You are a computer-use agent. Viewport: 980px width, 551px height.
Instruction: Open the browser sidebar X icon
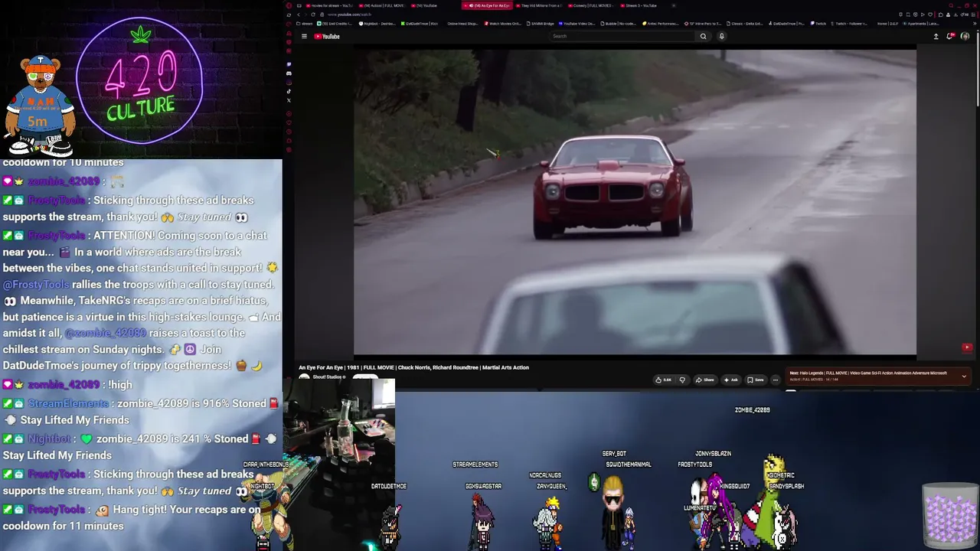(289, 100)
